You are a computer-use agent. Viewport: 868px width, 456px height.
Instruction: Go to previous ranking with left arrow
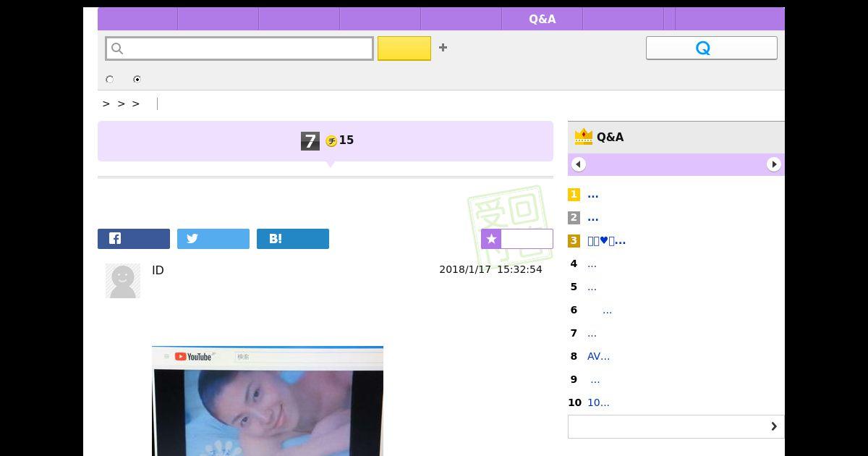tap(579, 164)
